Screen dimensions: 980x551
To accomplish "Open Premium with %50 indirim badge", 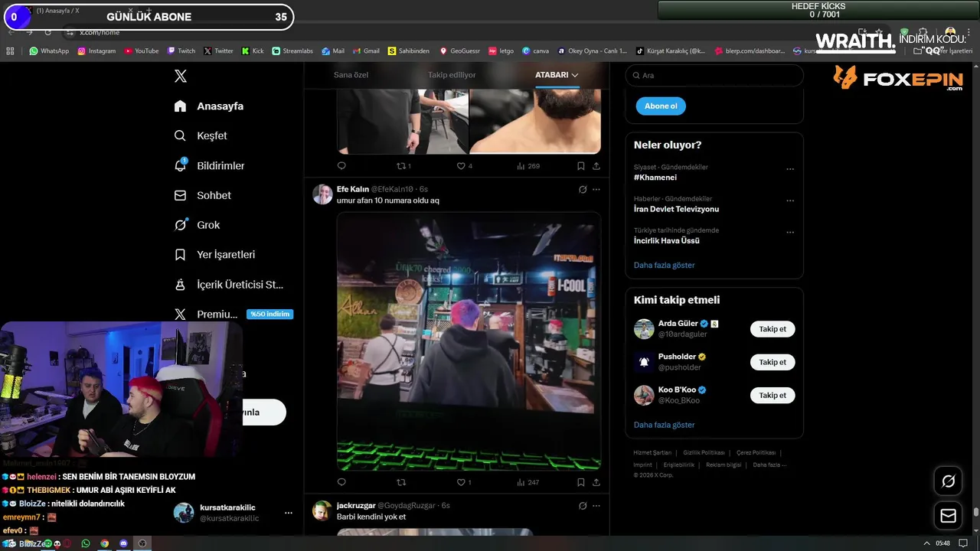I will [233, 314].
